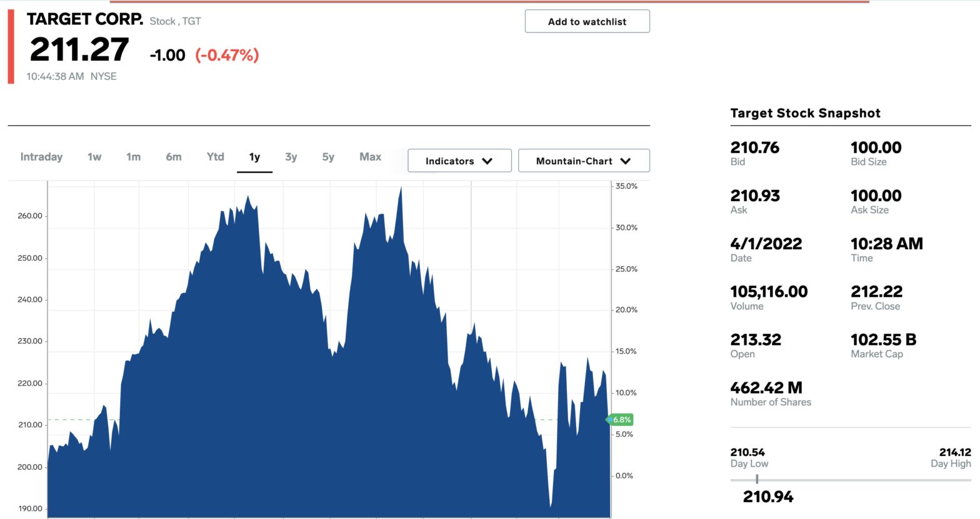Viewport: 980px width, 519px height.
Task: Switch chart to Ytd range
Action: coord(216,157)
